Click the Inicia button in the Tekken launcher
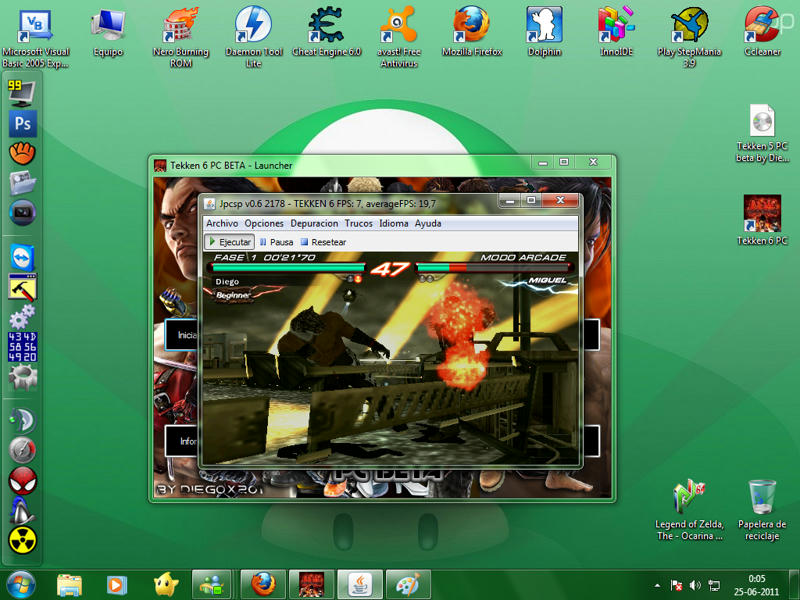This screenshot has width=800, height=600. [181, 335]
